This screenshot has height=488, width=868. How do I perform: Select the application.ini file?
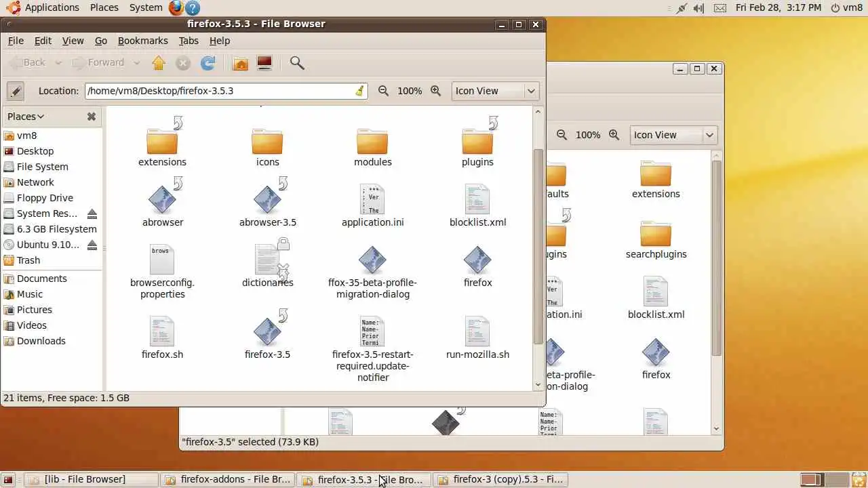372,199
